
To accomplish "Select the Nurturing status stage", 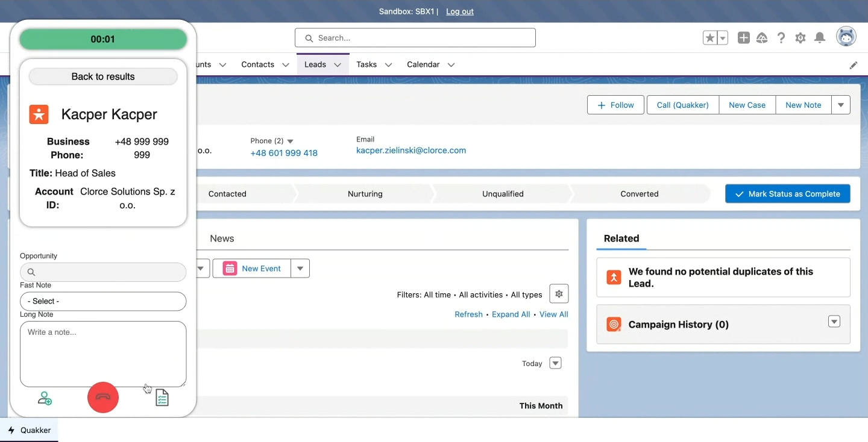I will (365, 194).
